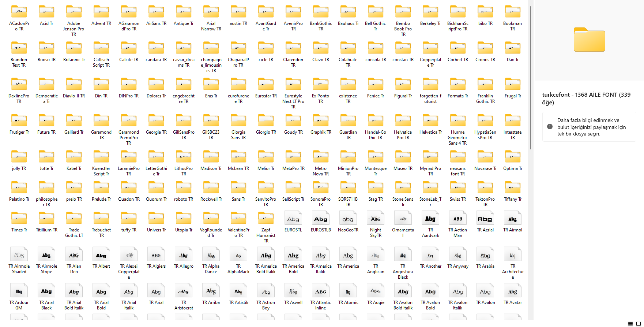Viewport: 644px width, 327px height.
Task: Click the "BickhamScriptPro TR" folder name
Action: pos(458,26)
